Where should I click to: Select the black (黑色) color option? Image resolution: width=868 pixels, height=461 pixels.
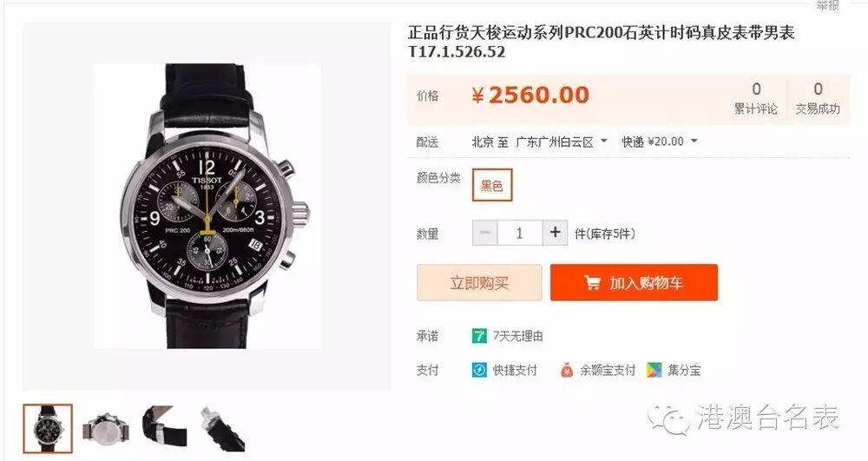492,186
